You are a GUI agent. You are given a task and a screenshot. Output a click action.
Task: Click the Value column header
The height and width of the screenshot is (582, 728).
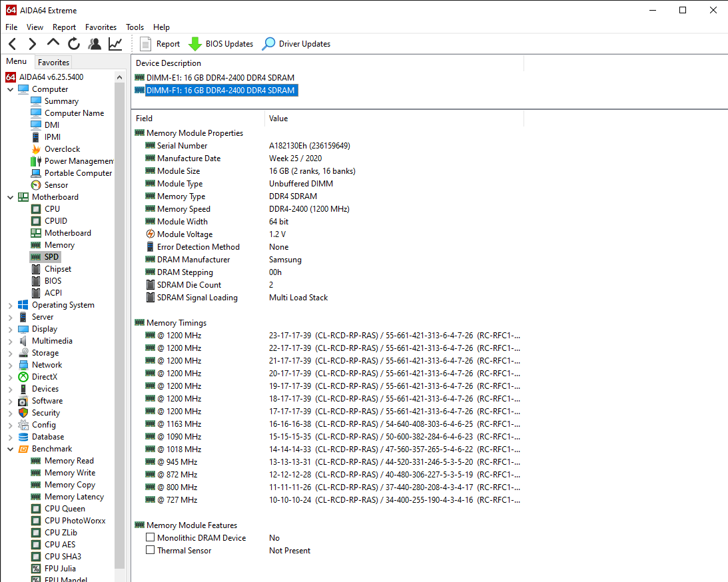point(394,119)
